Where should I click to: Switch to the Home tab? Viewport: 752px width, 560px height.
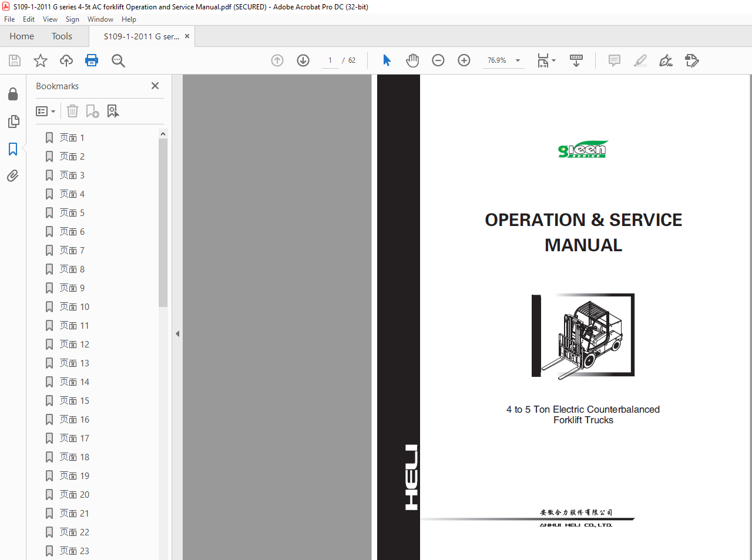coord(22,36)
